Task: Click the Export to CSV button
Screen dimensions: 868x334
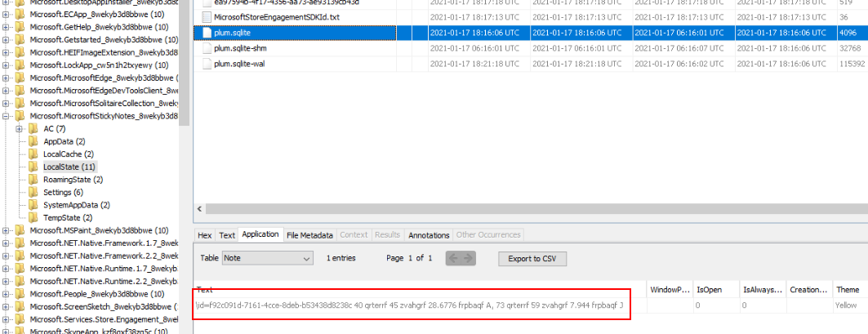Action: [532, 259]
